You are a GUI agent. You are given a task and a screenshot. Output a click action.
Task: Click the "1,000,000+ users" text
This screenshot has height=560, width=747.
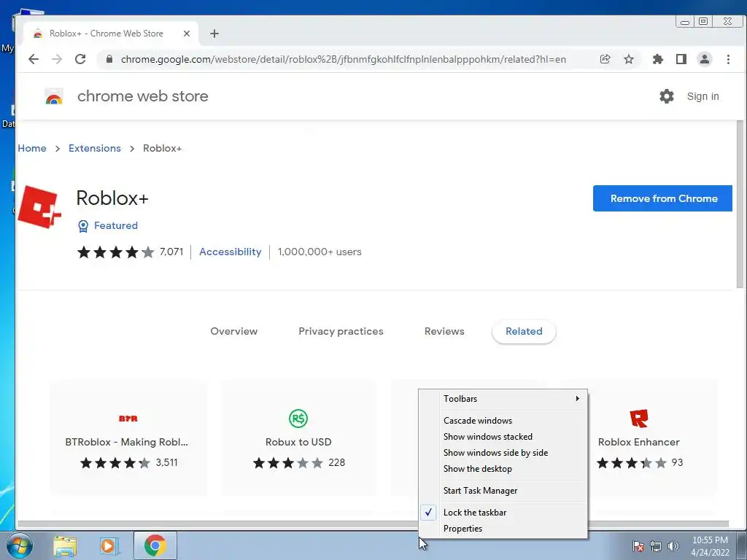[320, 252]
